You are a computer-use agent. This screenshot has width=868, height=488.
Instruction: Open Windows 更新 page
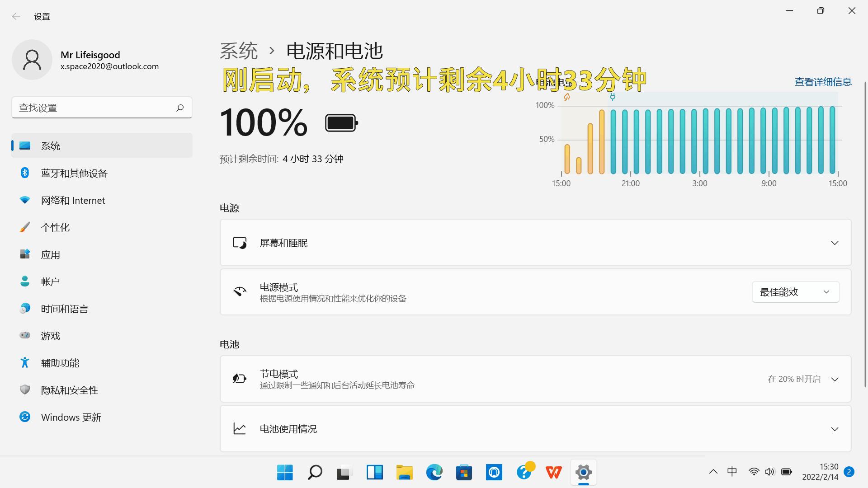pyautogui.click(x=71, y=417)
